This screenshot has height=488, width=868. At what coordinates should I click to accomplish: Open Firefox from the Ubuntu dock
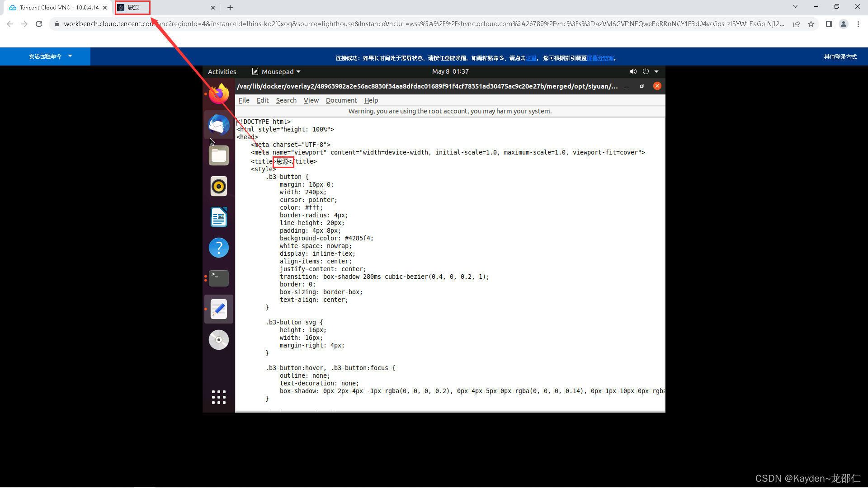(219, 94)
